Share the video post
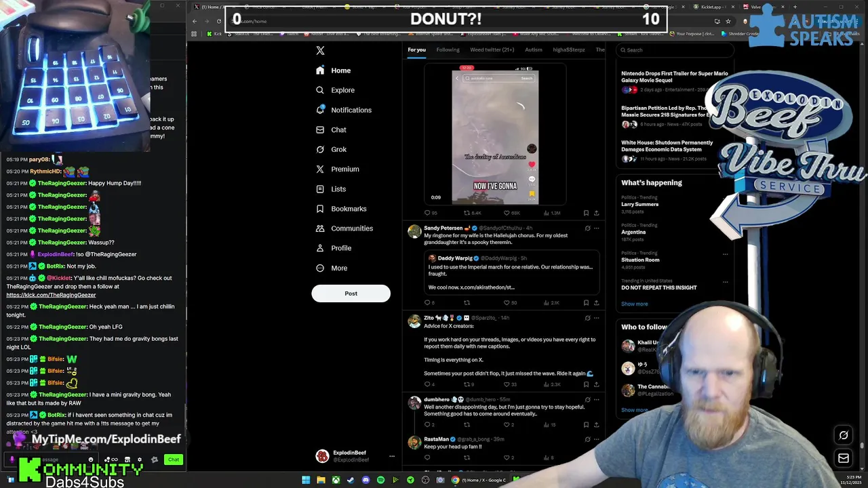This screenshot has width=868, height=488. [x=597, y=213]
